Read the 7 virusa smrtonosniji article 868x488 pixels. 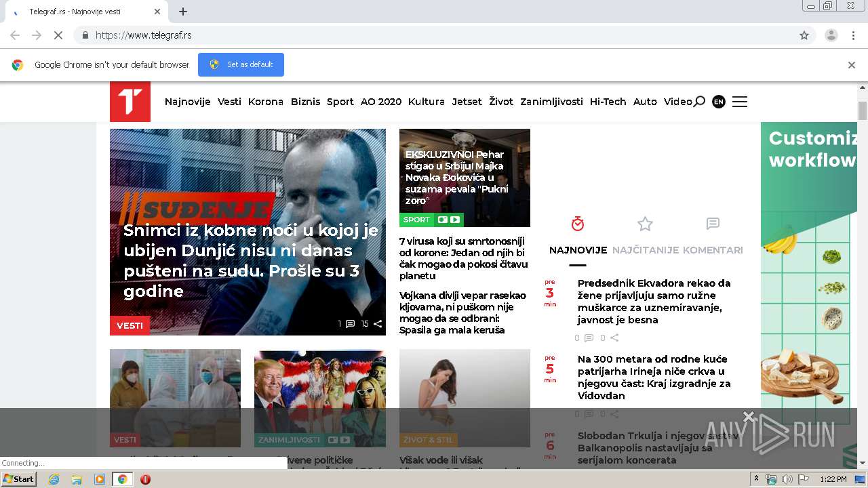(x=462, y=258)
